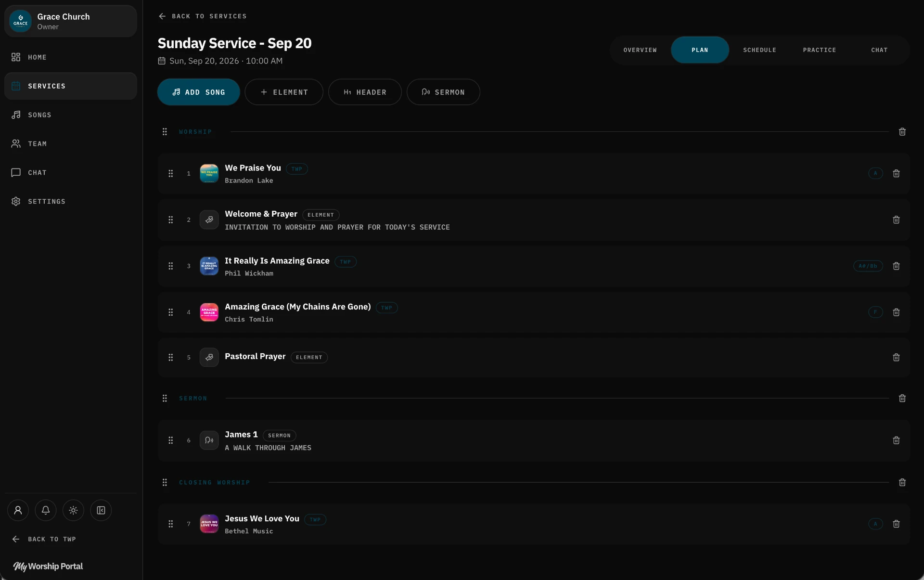Open Songs in sidebar
The width and height of the screenshot is (924, 580).
(x=71, y=115)
